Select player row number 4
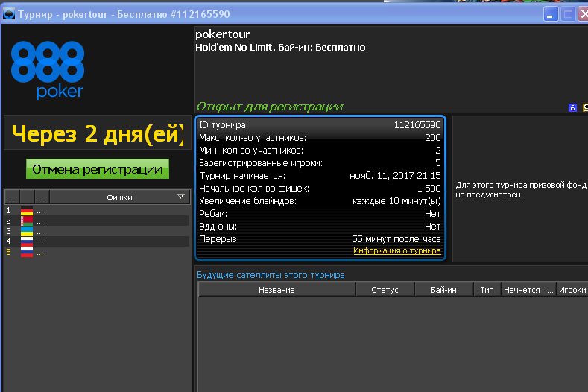 pos(97,242)
